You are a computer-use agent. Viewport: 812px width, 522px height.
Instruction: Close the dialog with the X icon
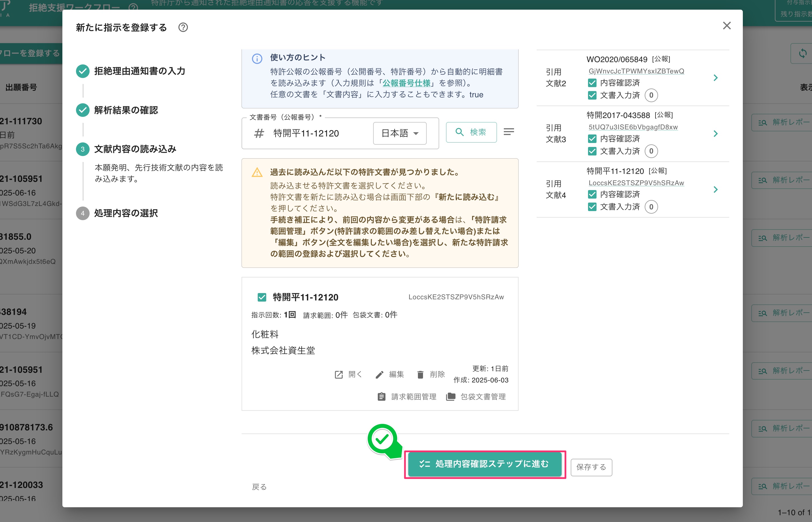pos(727,26)
